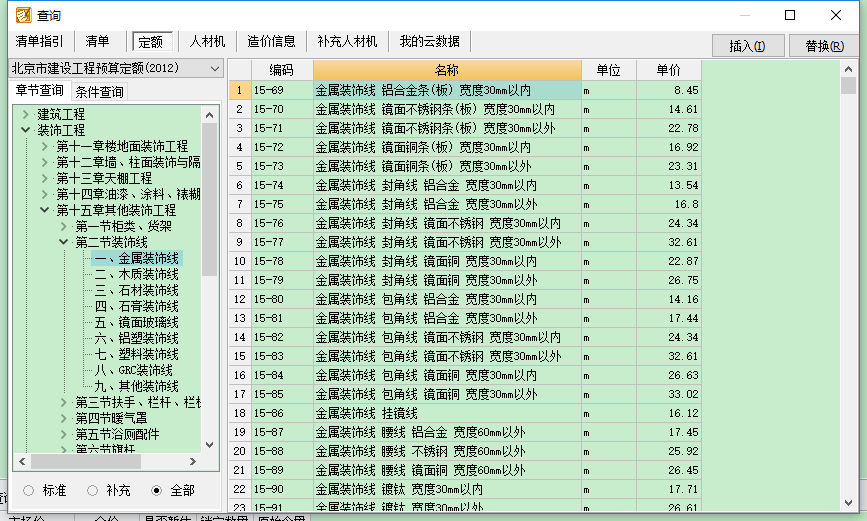Select tree item 五、镜面玻璃线
Viewport: 867px width, 521px height.
[137, 322]
